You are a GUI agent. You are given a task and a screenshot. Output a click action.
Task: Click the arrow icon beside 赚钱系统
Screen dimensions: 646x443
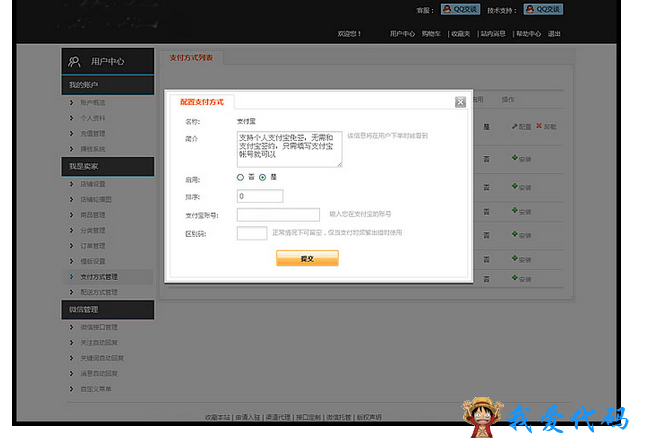pyautogui.click(x=71, y=149)
